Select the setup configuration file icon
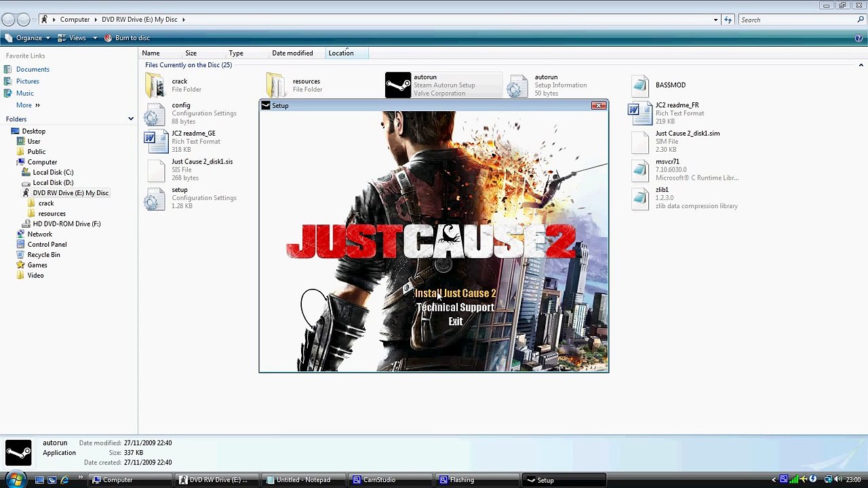868x488 pixels. 155,198
